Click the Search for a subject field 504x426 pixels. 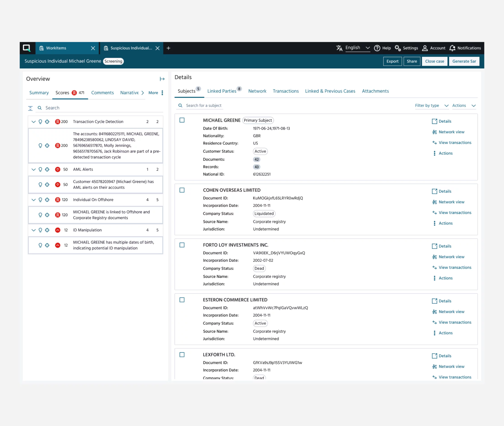pos(203,106)
